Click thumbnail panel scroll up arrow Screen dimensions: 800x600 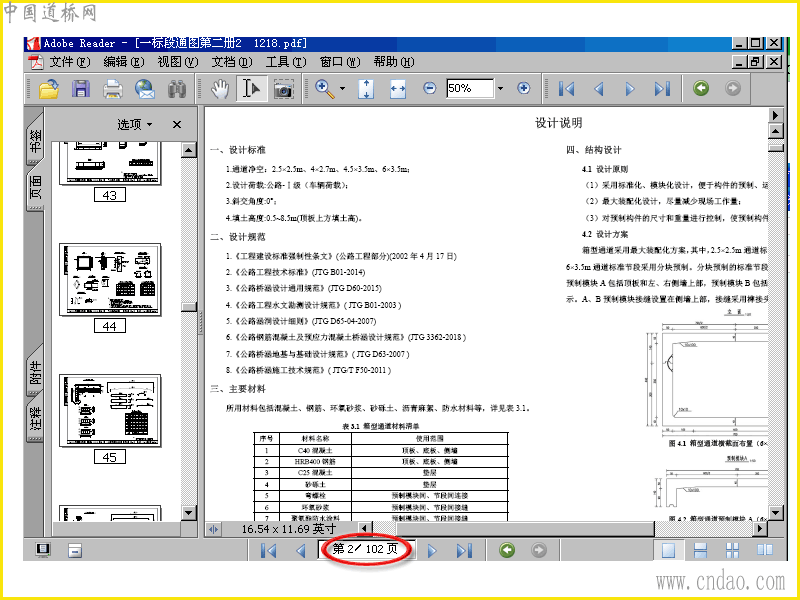click(189, 150)
